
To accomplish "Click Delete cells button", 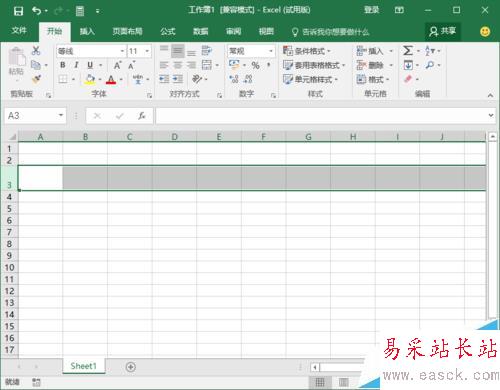I will tap(370, 65).
